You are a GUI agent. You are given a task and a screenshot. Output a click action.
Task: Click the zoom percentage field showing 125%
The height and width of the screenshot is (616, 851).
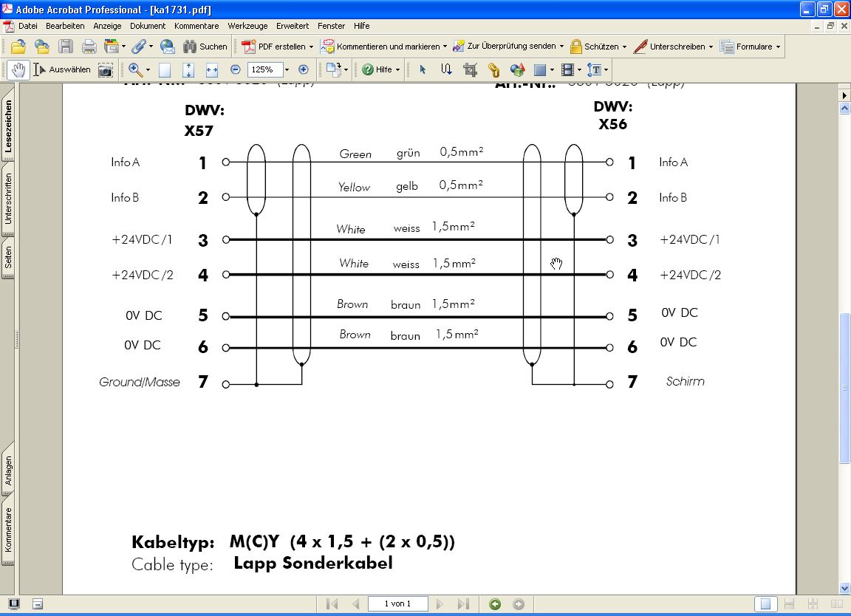click(265, 69)
